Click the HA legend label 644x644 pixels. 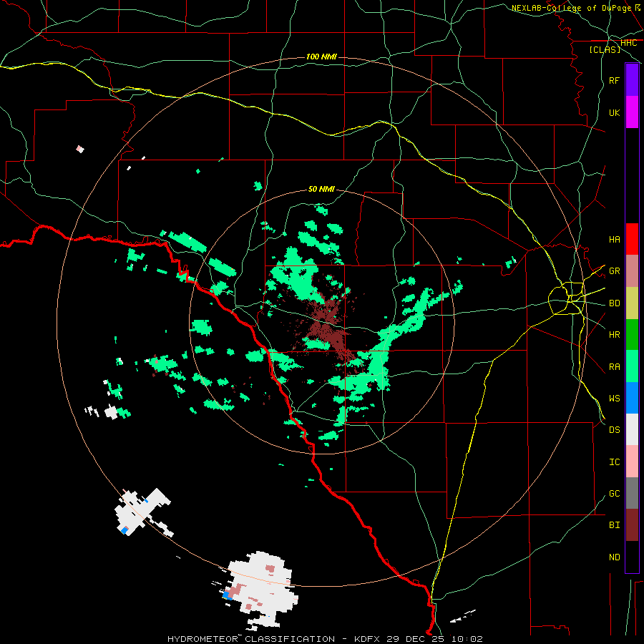tap(614, 240)
